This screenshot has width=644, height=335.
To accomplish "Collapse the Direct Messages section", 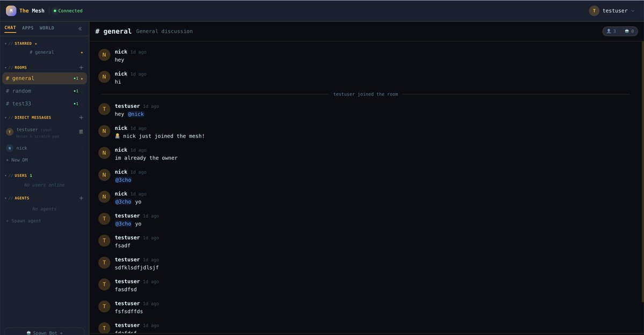I will (x=28, y=118).
